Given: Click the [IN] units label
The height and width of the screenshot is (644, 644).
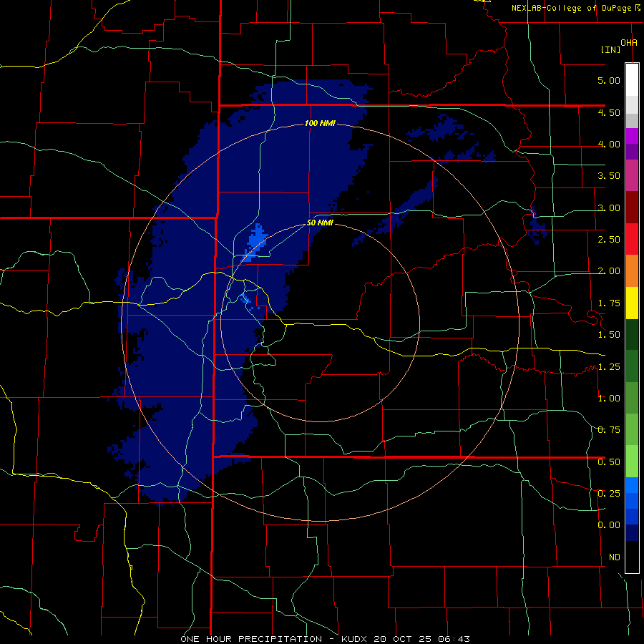Looking at the screenshot, I should click(x=611, y=49).
